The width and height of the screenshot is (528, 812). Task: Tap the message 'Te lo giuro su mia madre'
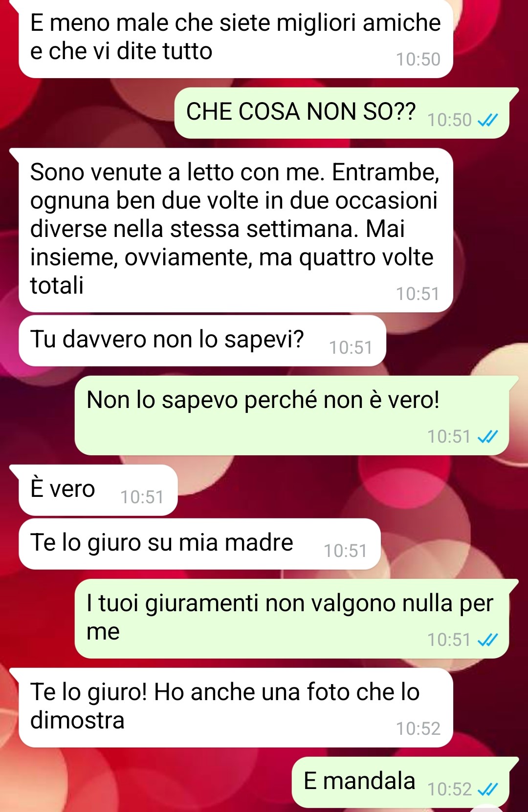pos(199,544)
